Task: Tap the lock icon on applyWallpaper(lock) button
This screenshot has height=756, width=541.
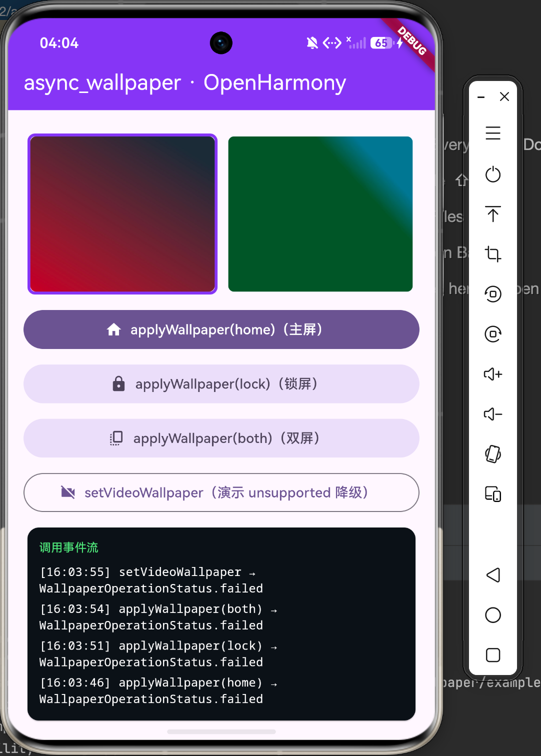Action: pyautogui.click(x=118, y=383)
